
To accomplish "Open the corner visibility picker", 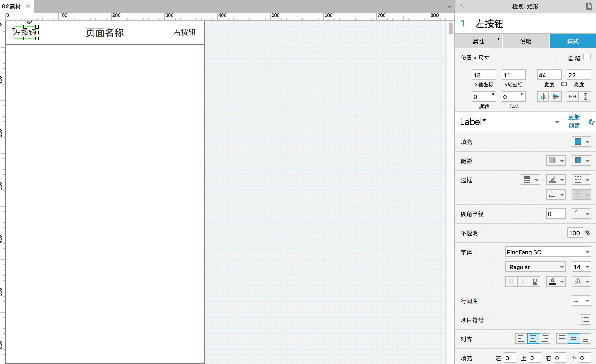I will tap(581, 214).
